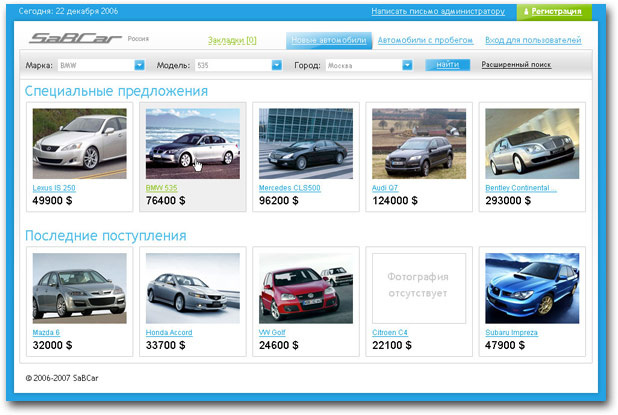Open Вход для пользователей login tab
The width and height of the screenshot is (618, 415).
[533, 40]
